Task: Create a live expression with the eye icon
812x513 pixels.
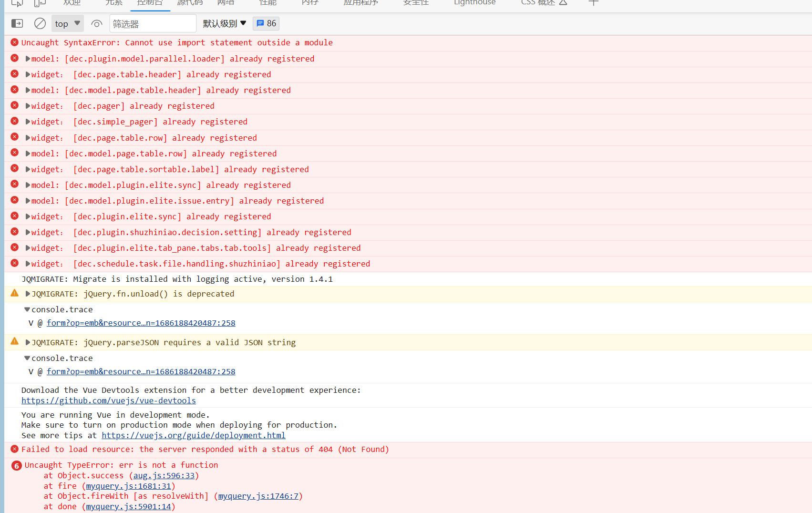Action: tap(97, 23)
